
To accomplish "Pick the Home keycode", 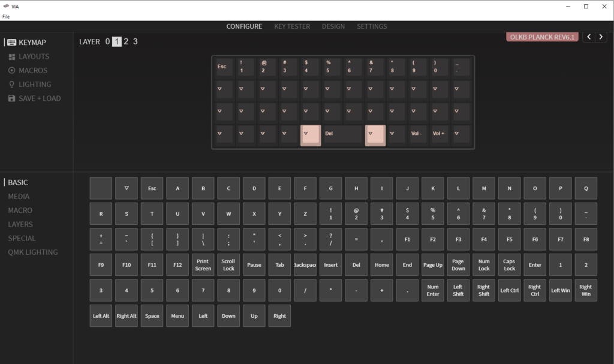I will tap(382, 265).
